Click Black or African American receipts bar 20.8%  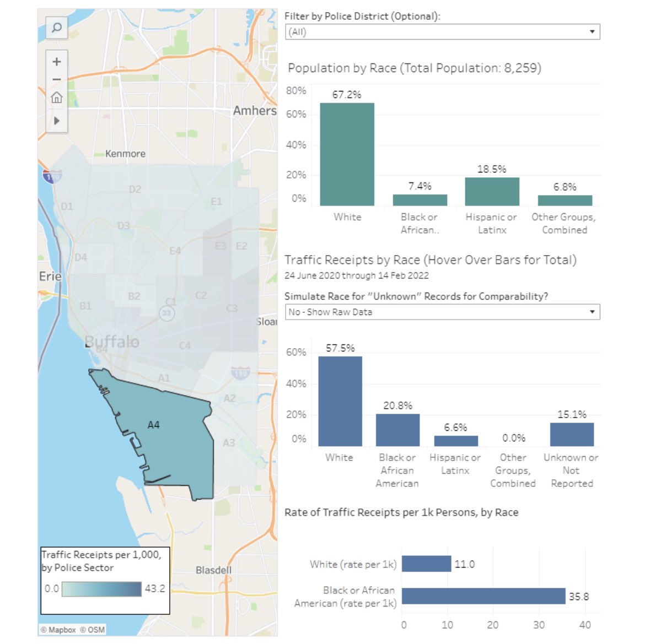[x=398, y=430]
